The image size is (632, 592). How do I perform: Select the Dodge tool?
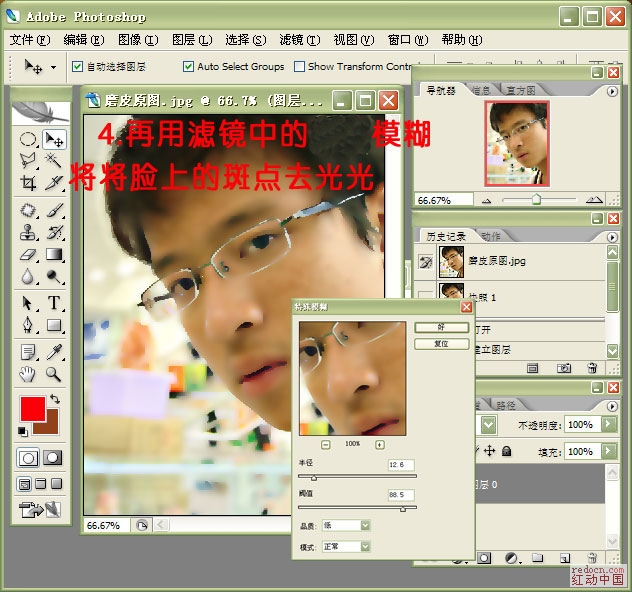(x=54, y=276)
